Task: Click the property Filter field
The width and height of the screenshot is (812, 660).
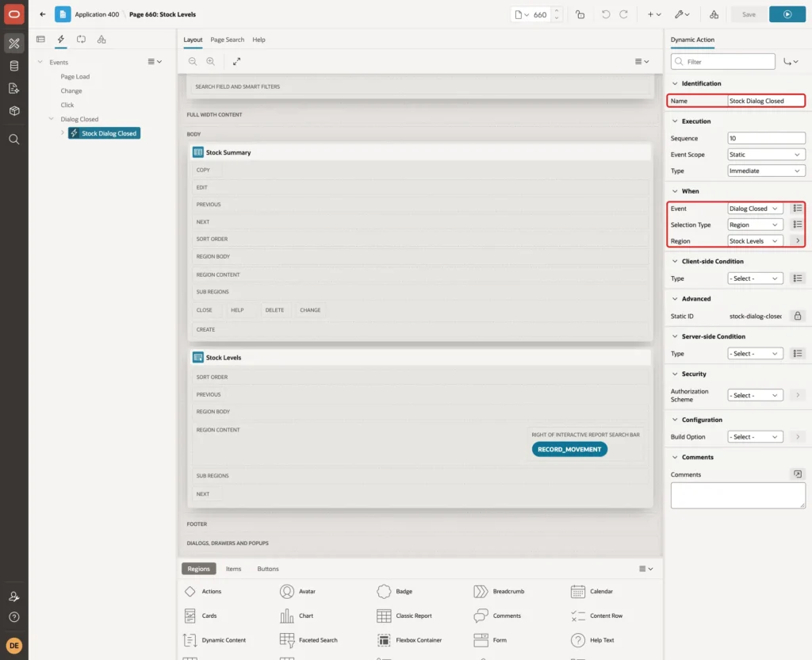Action: click(723, 62)
